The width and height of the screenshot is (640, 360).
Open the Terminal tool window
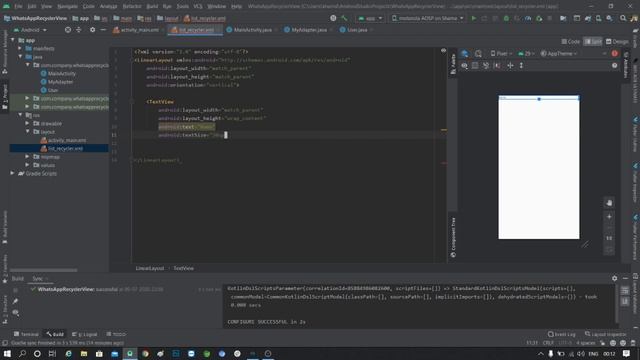26,334
